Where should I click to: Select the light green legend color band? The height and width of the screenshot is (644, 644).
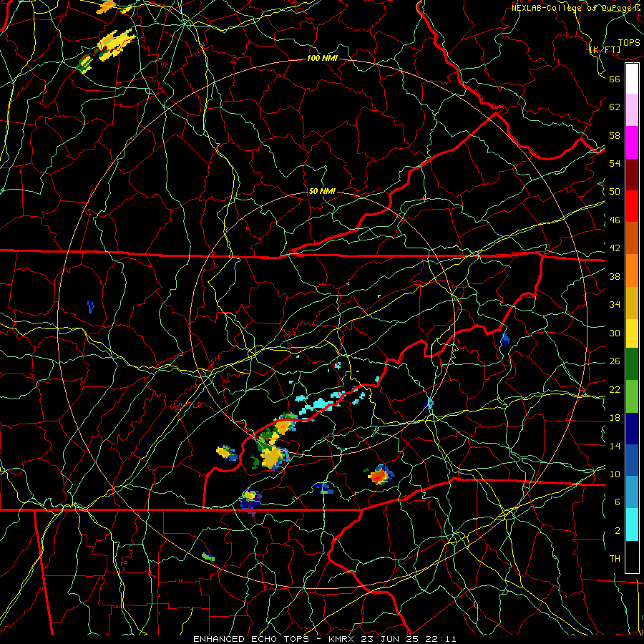tap(632, 396)
